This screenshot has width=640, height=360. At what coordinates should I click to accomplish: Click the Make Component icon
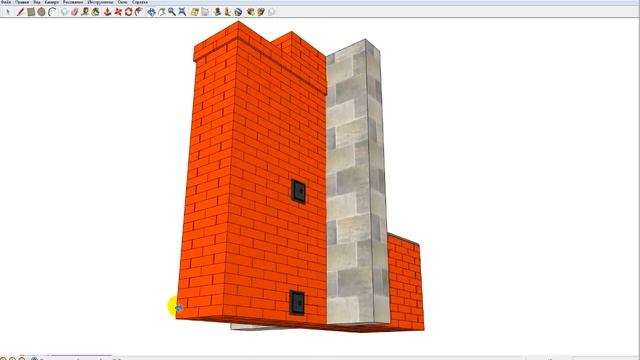(x=64, y=12)
